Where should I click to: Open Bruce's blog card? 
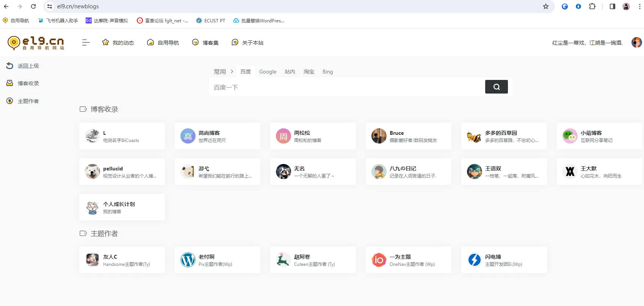coord(408,136)
